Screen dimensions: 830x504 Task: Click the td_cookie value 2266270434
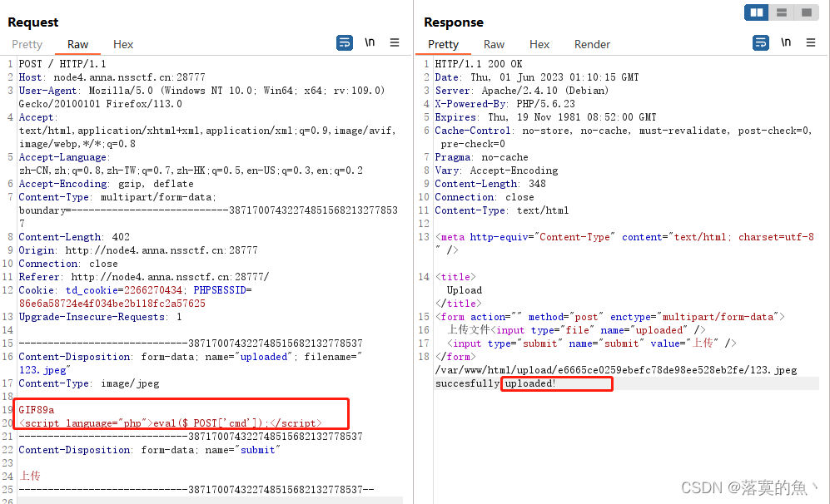point(152,289)
